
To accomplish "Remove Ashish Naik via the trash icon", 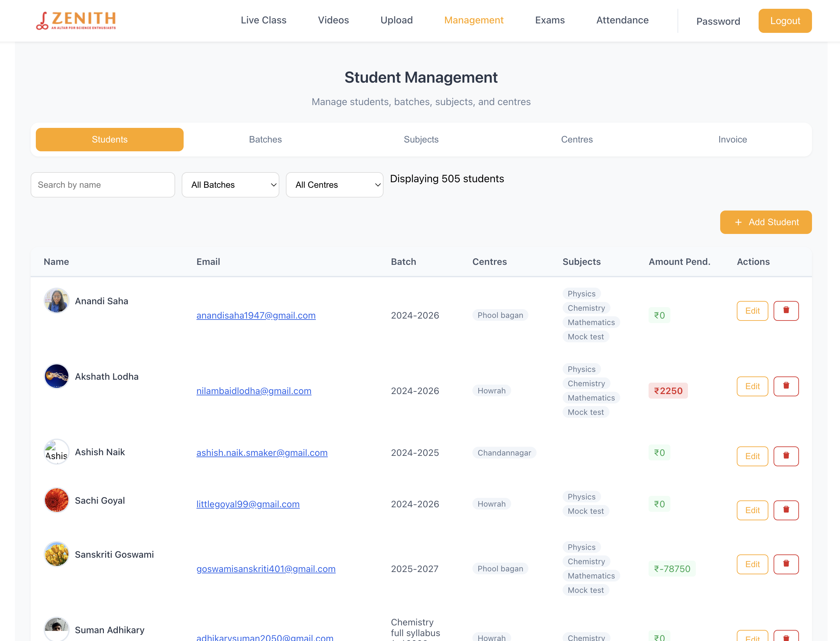I will 786,456.
